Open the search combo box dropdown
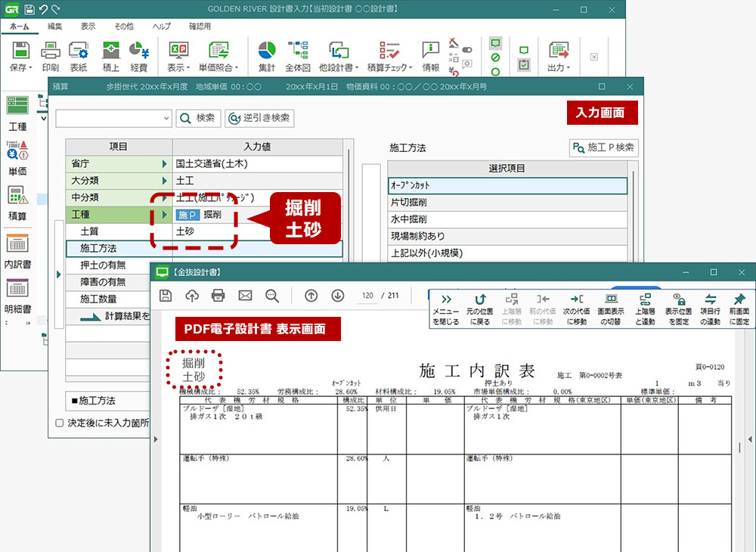Screen dimensions: 756x552 tap(166, 118)
